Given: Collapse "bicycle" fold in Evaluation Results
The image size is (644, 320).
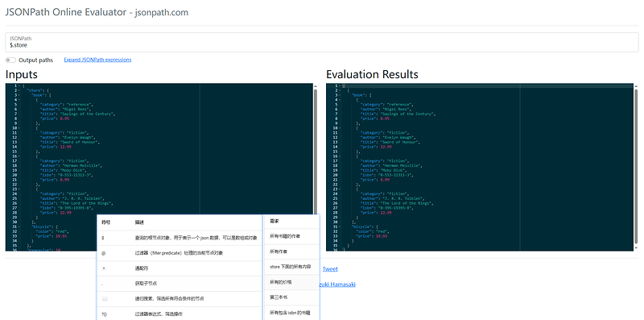Looking at the screenshot, I should tap(340, 226).
